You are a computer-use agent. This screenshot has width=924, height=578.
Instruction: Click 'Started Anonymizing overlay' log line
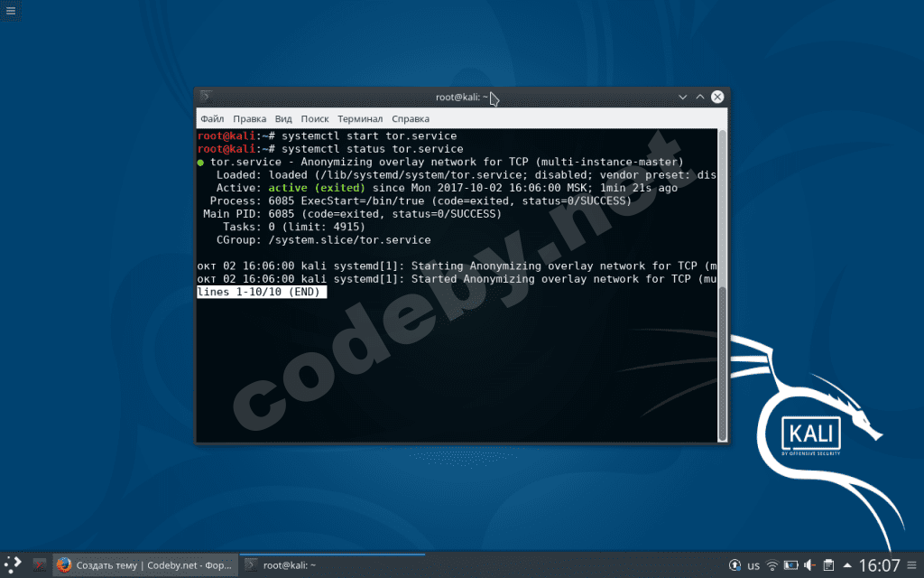tap(457, 279)
